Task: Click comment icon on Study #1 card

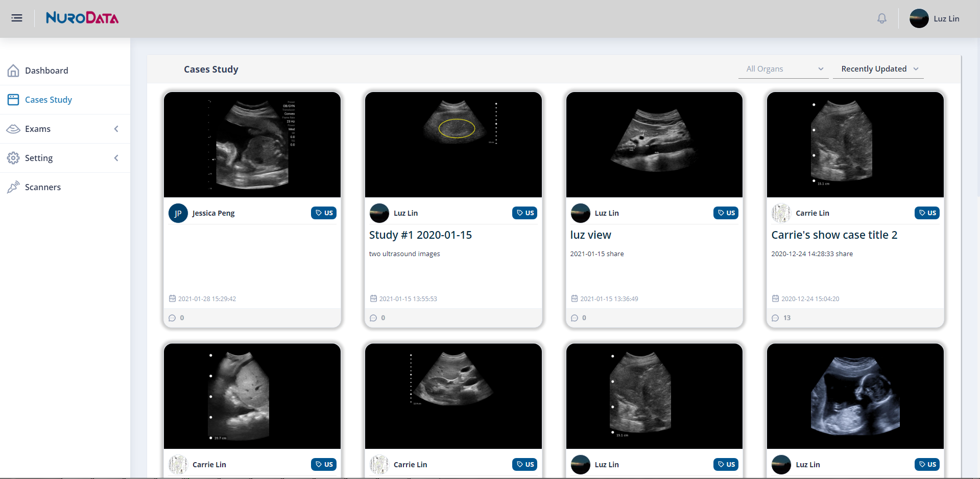Action: click(x=373, y=318)
